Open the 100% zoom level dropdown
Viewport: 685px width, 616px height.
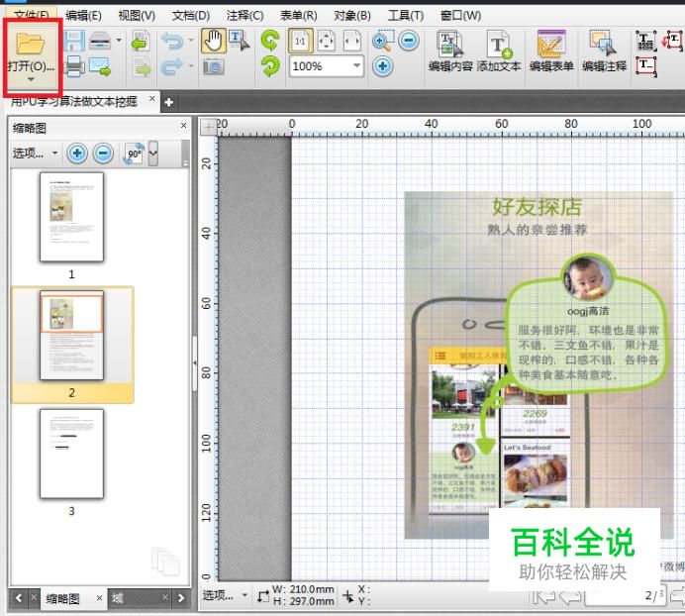356,66
